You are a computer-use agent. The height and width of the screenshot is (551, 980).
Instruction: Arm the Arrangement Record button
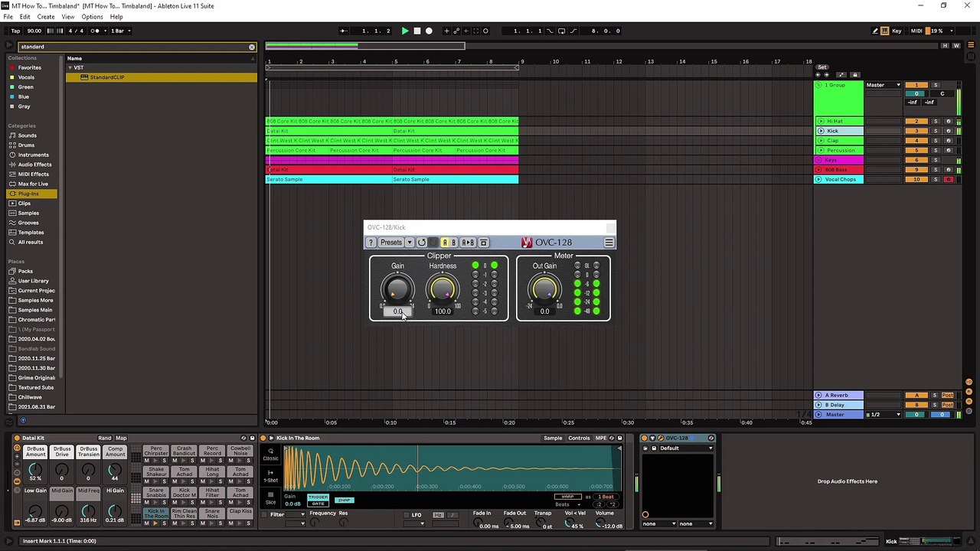pos(429,31)
